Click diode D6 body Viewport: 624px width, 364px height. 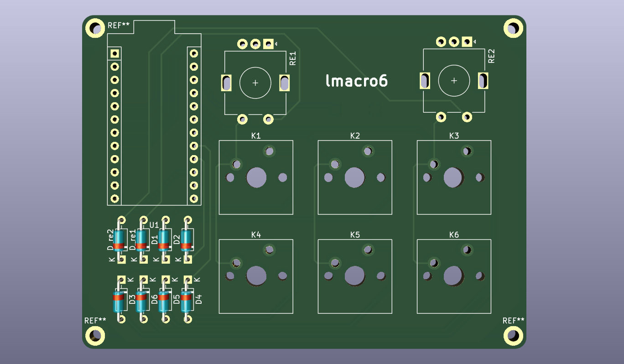(142, 302)
